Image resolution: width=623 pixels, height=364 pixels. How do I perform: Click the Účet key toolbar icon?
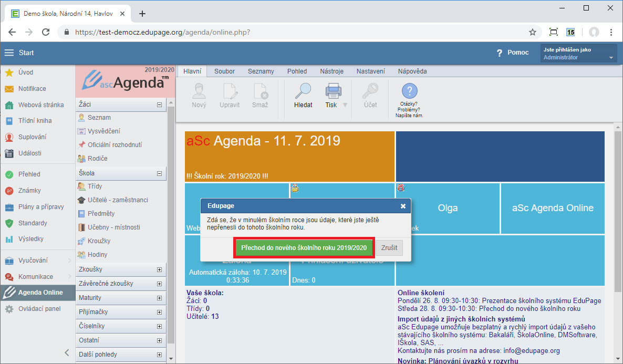point(370,91)
